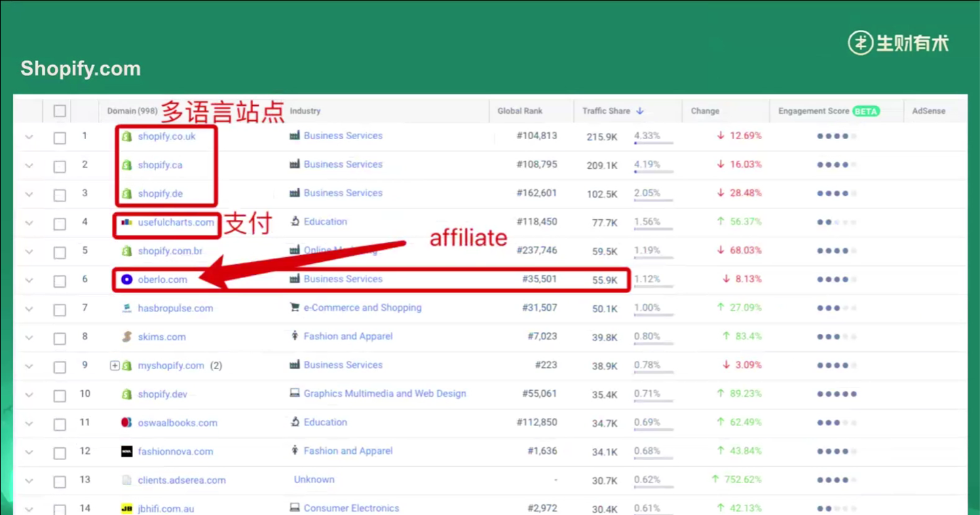The image size is (980, 515).
Task: Click the AdSense column header
Action: tap(928, 111)
